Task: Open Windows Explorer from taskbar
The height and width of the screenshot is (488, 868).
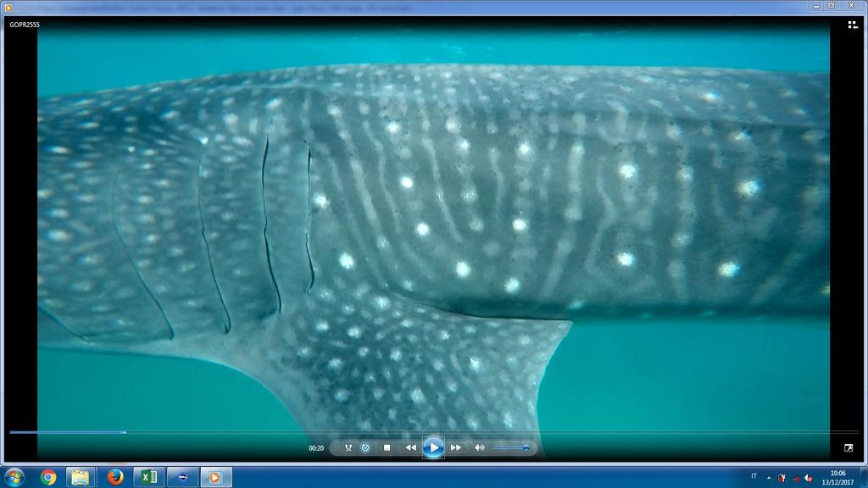Action: point(81,477)
